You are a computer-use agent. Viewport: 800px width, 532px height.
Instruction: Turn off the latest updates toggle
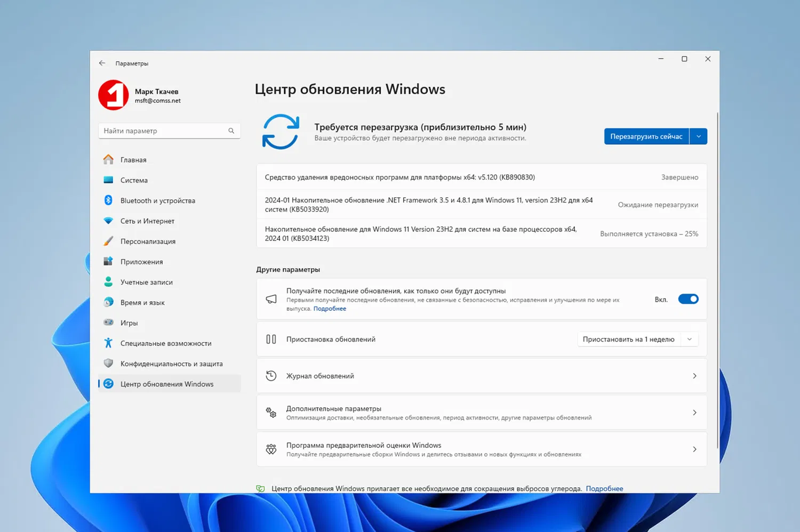coord(688,299)
